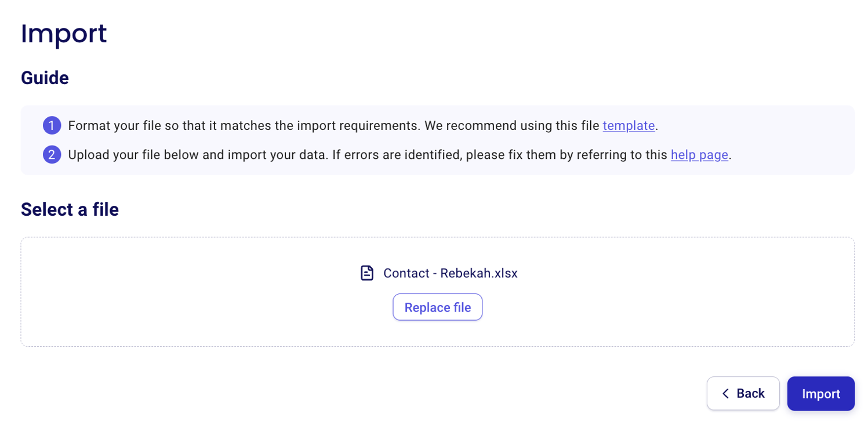Image resolution: width=868 pixels, height=428 pixels.
Task: Click the 'Back' label text
Action: coord(750,394)
